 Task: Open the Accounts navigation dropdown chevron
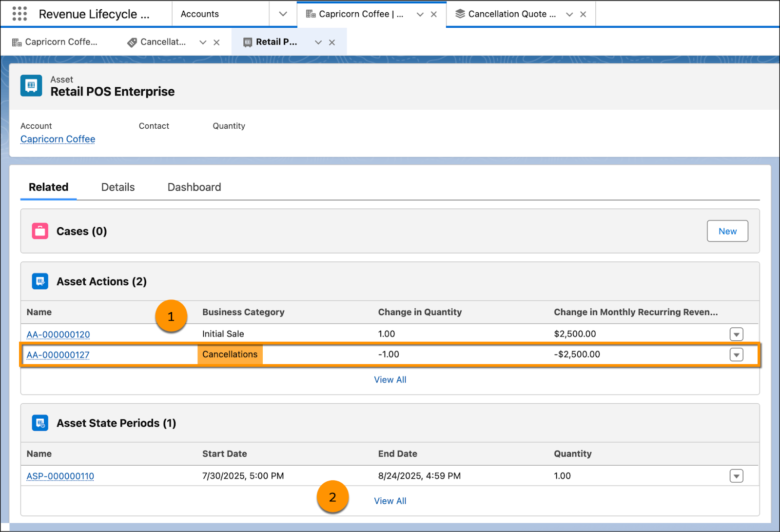(283, 14)
